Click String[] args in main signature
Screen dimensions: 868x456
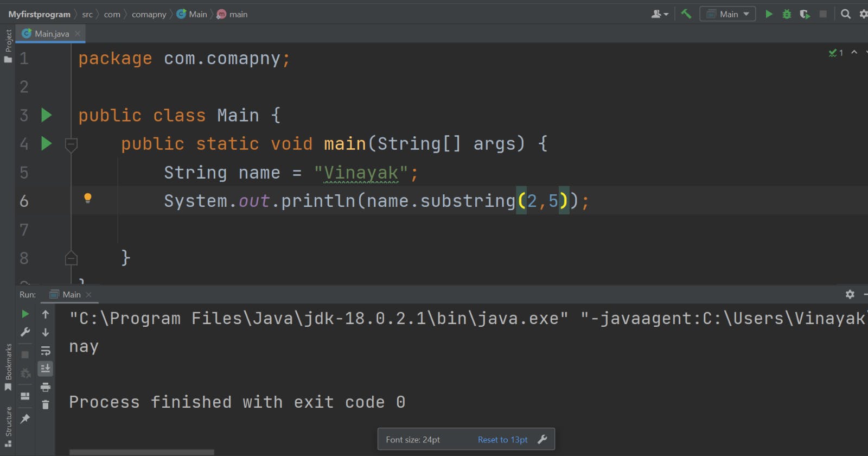click(446, 144)
